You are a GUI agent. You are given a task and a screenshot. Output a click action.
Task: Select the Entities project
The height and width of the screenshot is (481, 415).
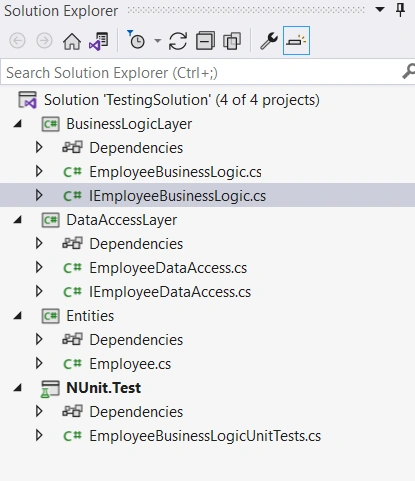coord(90,316)
